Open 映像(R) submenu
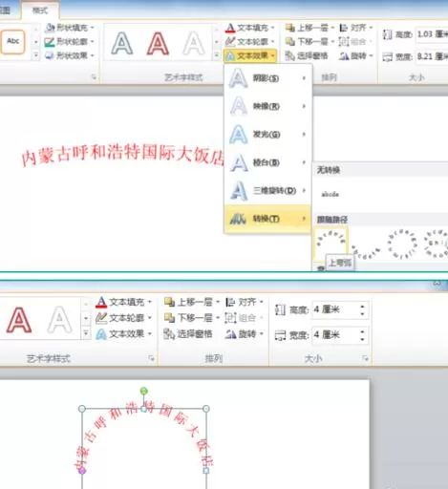448x489 pixels. coord(267,106)
